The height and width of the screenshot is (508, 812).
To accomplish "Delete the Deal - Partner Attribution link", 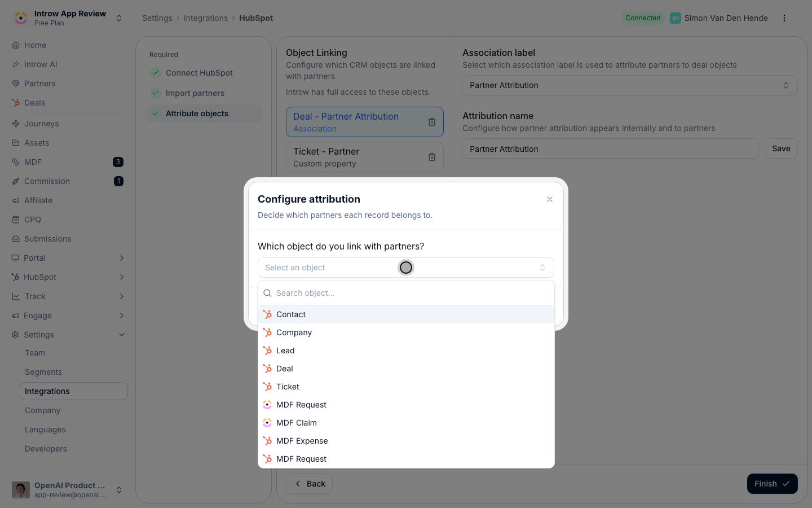I will coord(432,122).
